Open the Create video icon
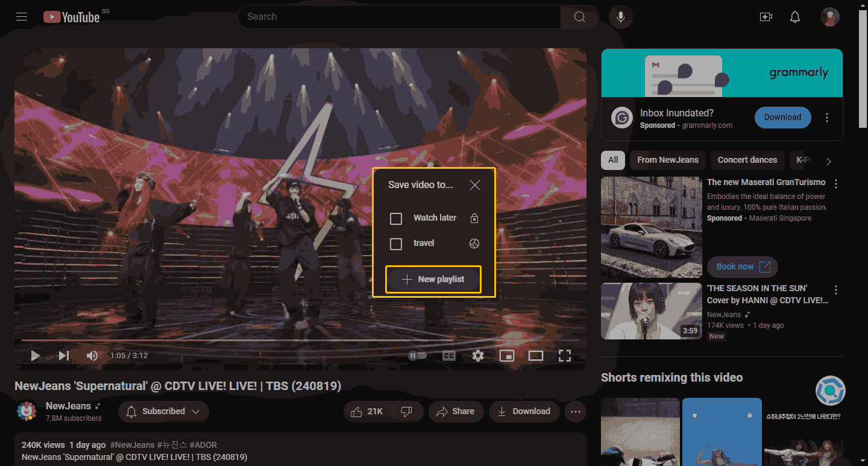Viewport: 868px width, 466px height. pyautogui.click(x=766, y=17)
